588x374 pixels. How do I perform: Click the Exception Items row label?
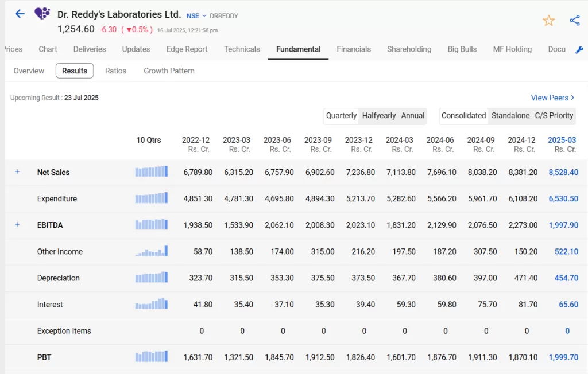64,331
